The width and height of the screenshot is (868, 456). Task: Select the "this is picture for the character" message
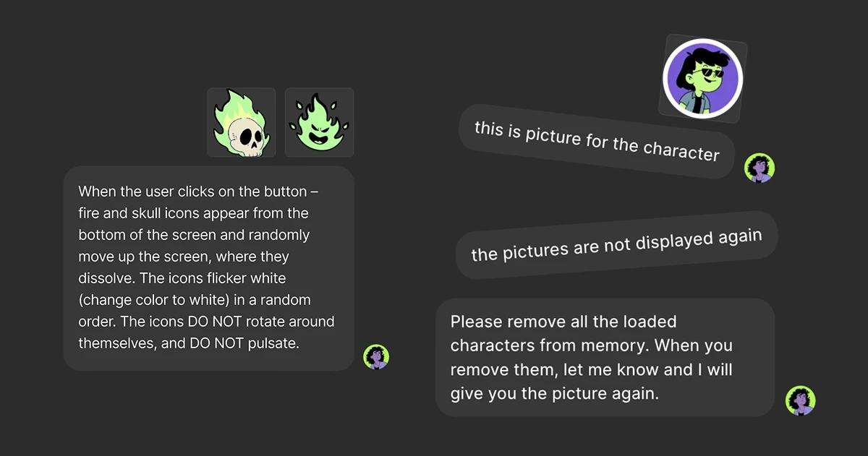(x=597, y=140)
